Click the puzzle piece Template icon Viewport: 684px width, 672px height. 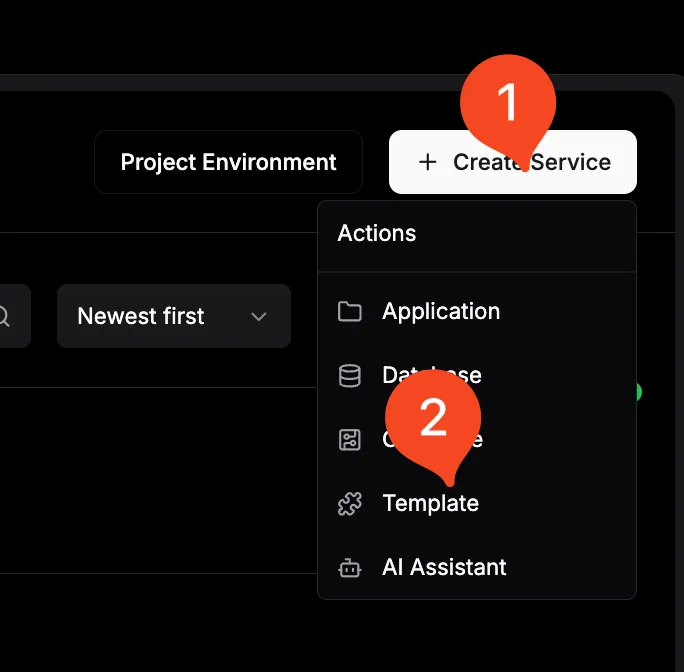[350, 504]
